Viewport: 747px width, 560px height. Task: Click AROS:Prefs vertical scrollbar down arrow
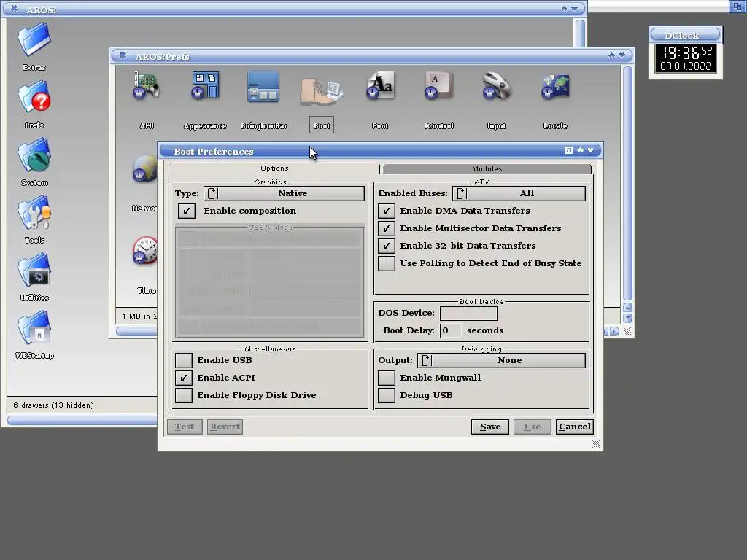click(627, 318)
